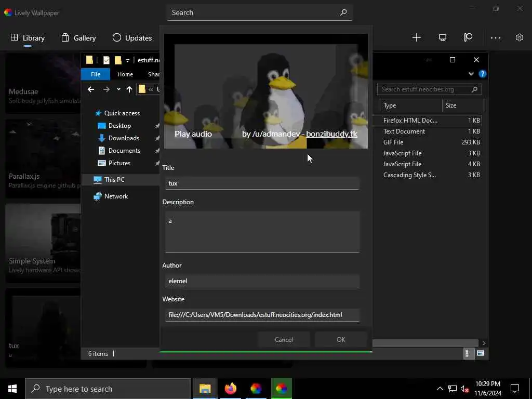Click the Parallax.js wallpaper thumbnail

[x=43, y=158]
